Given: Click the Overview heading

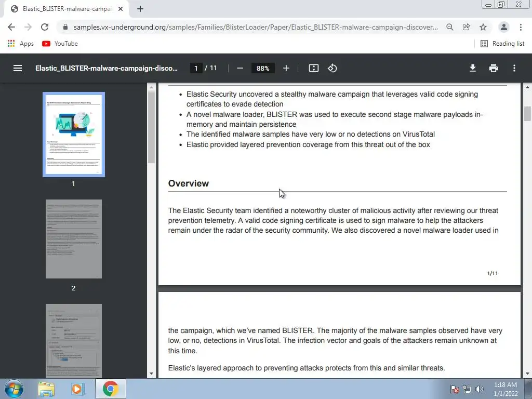Looking at the screenshot, I should pos(188,183).
